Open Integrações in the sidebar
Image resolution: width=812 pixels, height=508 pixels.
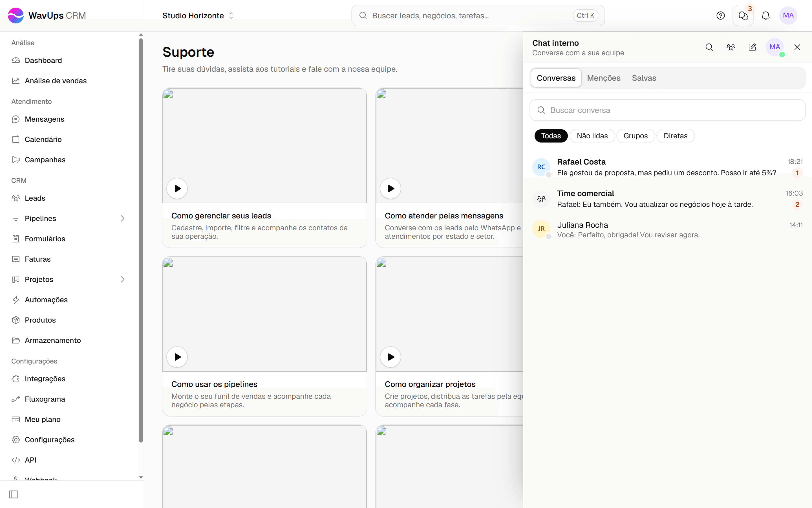(69, 379)
